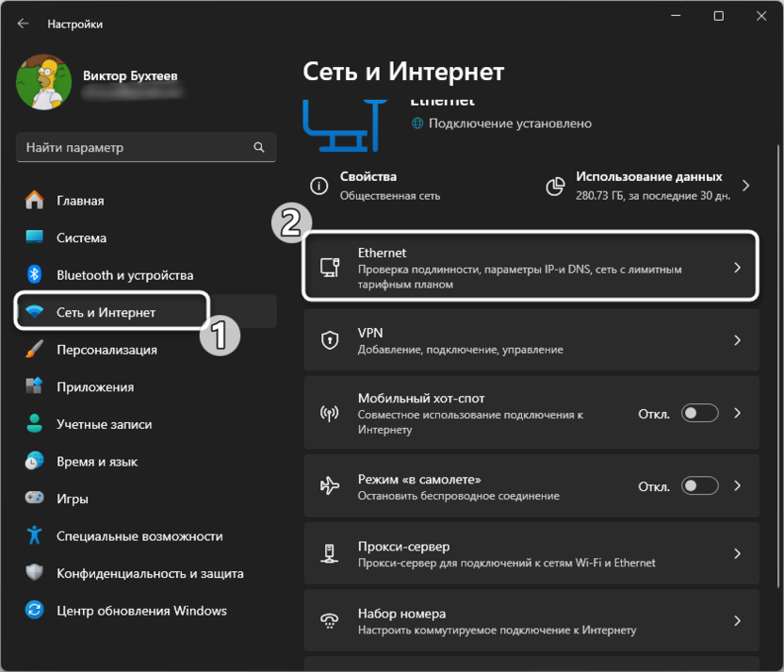Open the Dial-up row chevron

pos(738,621)
